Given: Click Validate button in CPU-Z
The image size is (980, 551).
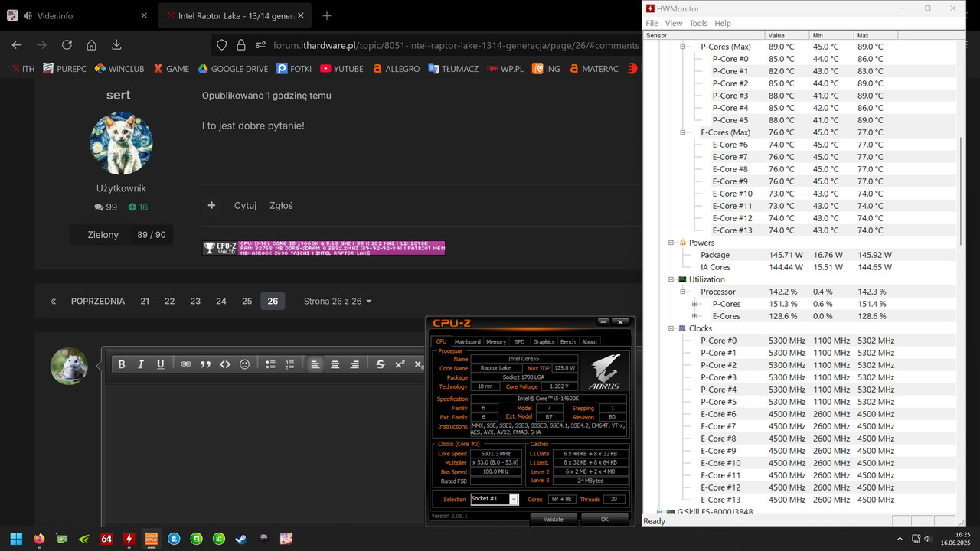Looking at the screenshot, I should coord(554,519).
